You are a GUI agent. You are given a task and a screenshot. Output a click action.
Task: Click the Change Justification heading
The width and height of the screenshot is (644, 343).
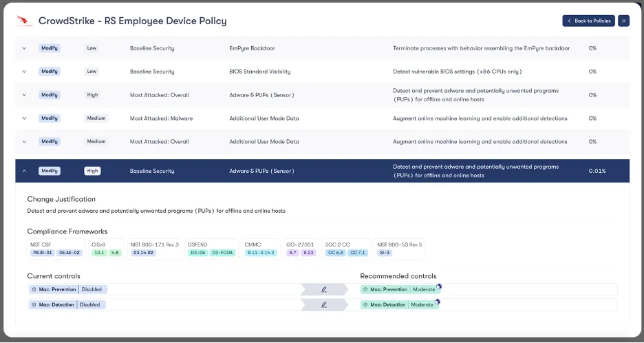click(61, 199)
